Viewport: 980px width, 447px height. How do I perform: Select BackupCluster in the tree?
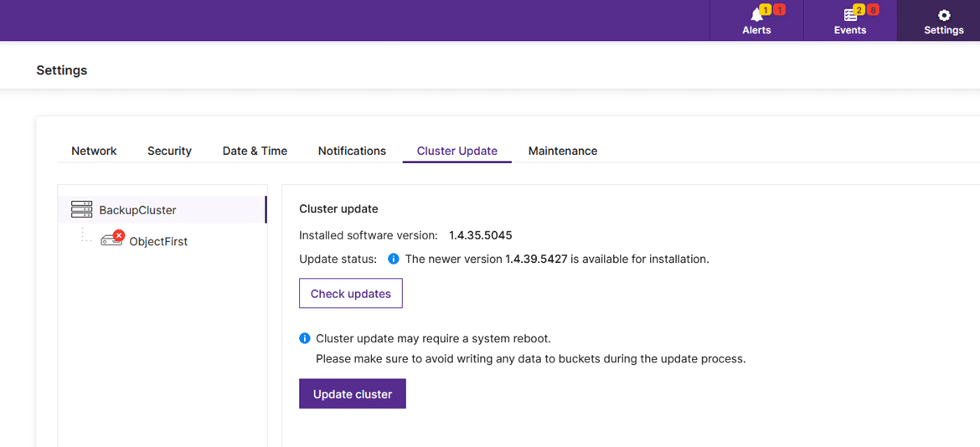coord(162,210)
